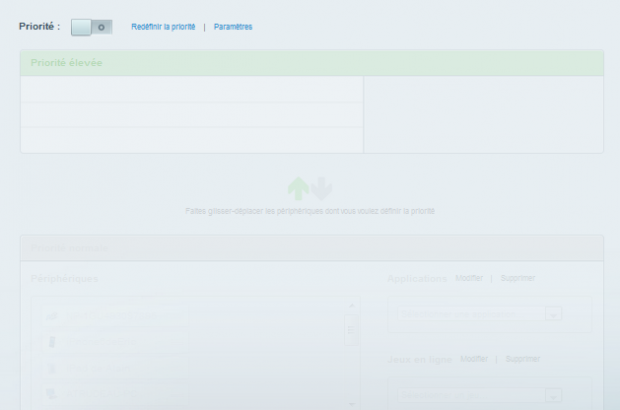Click Supprimer next to Jeux en ligne
This screenshot has width=620, height=410.
click(522, 358)
